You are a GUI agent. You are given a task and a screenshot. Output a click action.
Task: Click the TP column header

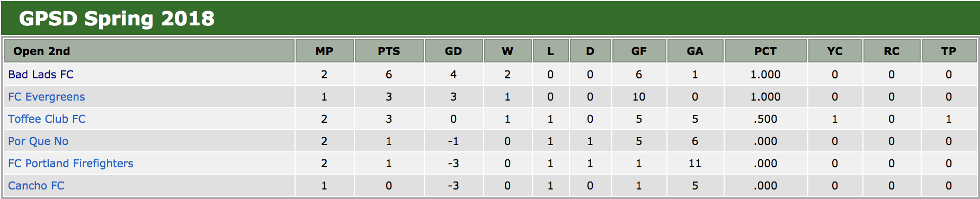tap(949, 51)
